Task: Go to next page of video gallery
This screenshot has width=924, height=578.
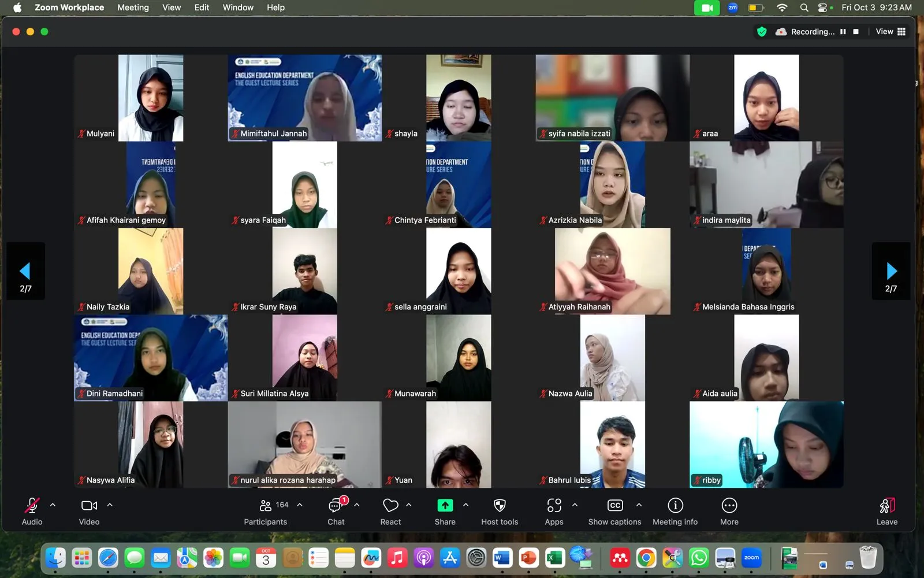Action: pos(891,271)
